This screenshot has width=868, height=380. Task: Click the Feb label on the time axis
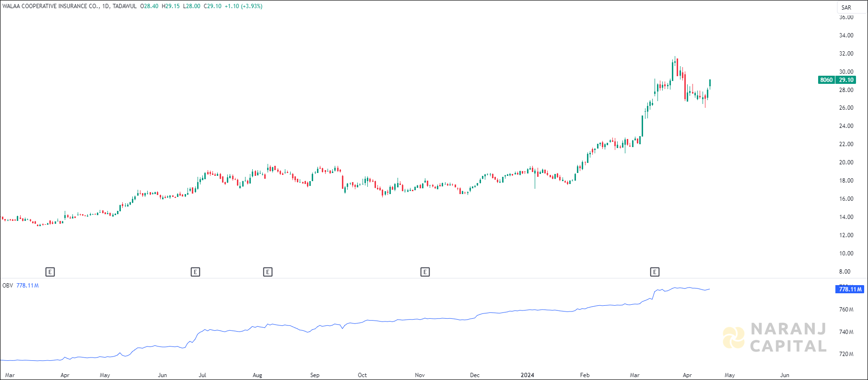pos(585,375)
